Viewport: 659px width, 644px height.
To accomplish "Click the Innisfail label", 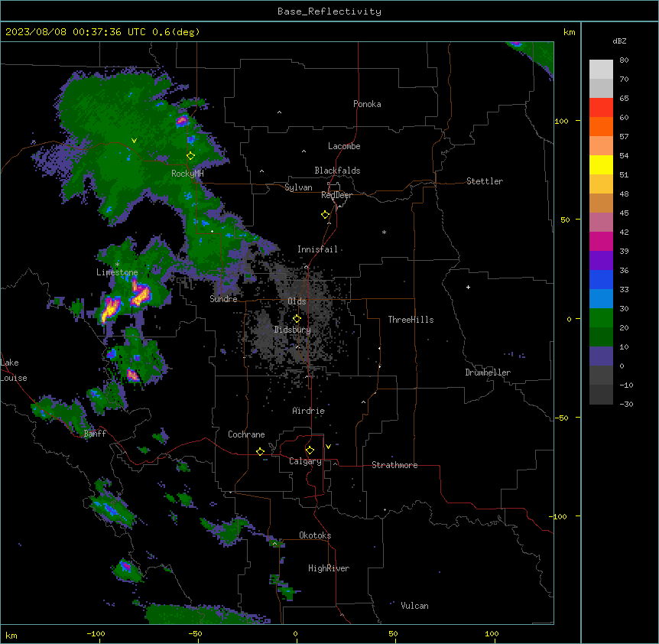I will point(317,249).
